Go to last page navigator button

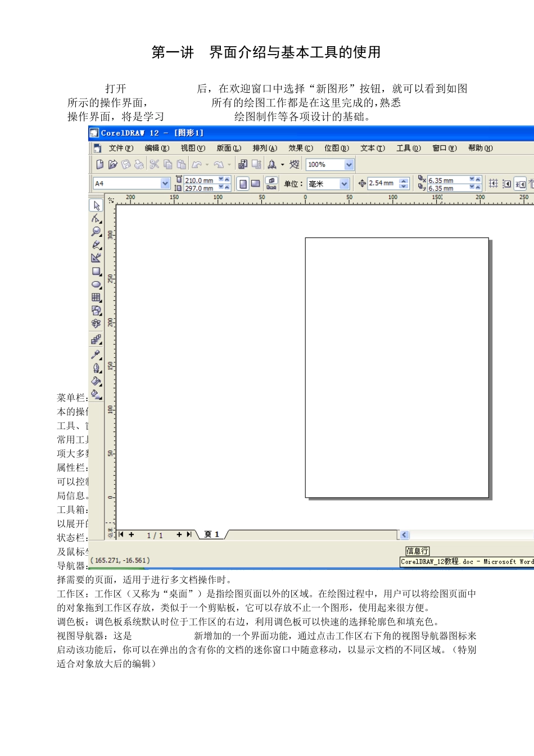click(189, 534)
